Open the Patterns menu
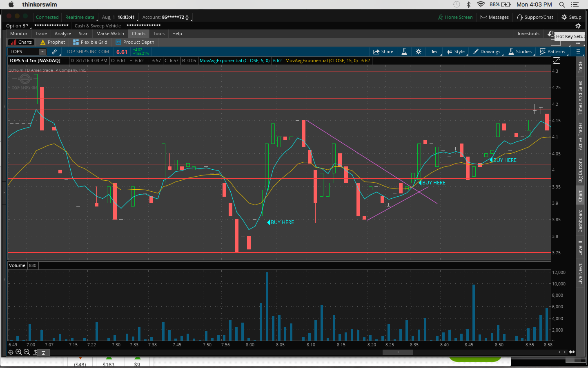This screenshot has width=588, height=368. [x=552, y=52]
